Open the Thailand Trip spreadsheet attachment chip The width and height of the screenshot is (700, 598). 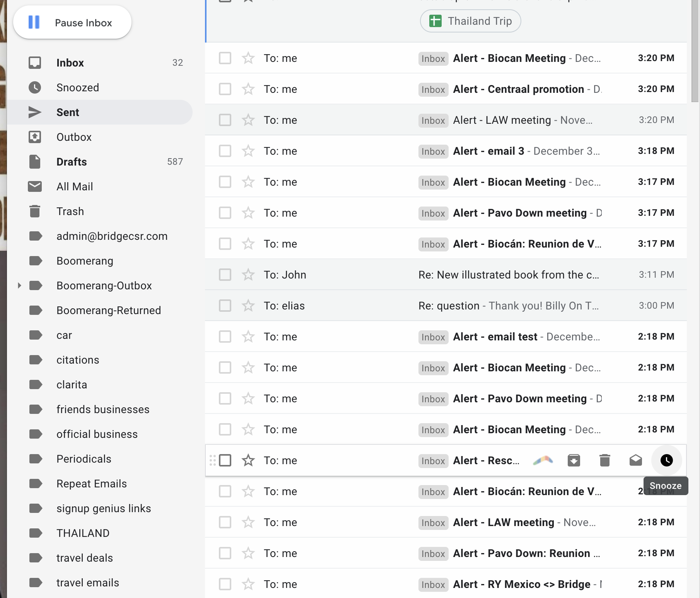[470, 21]
